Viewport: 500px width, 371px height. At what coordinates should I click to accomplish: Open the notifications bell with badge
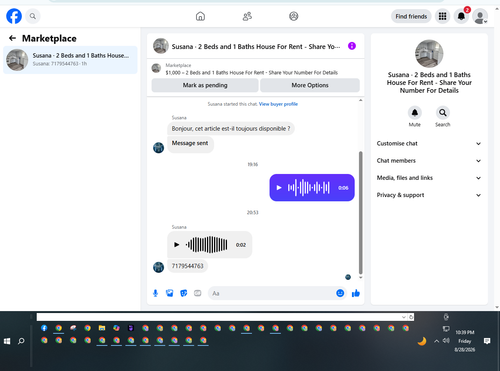point(461,16)
